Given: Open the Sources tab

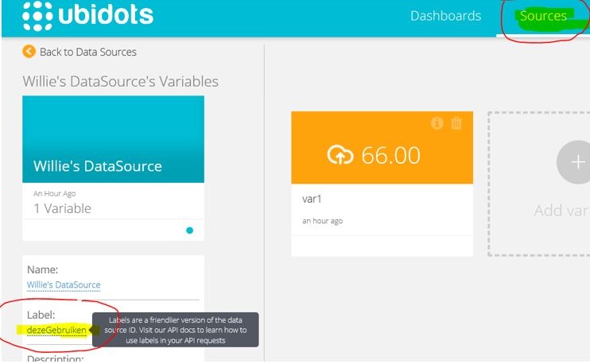Looking at the screenshot, I should 543,16.
